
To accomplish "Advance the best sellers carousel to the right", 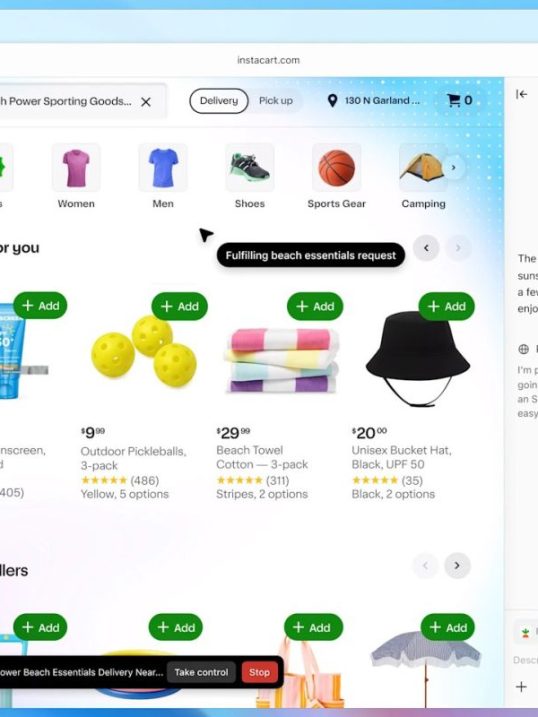I will point(457,566).
